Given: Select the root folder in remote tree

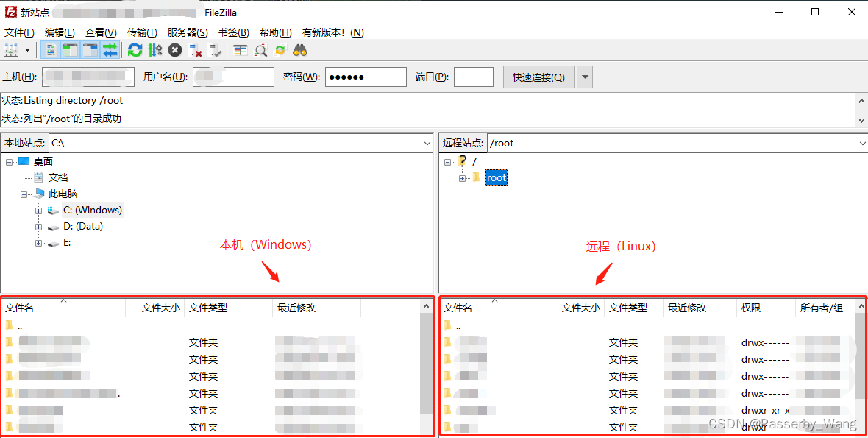Looking at the screenshot, I should pyautogui.click(x=497, y=177).
